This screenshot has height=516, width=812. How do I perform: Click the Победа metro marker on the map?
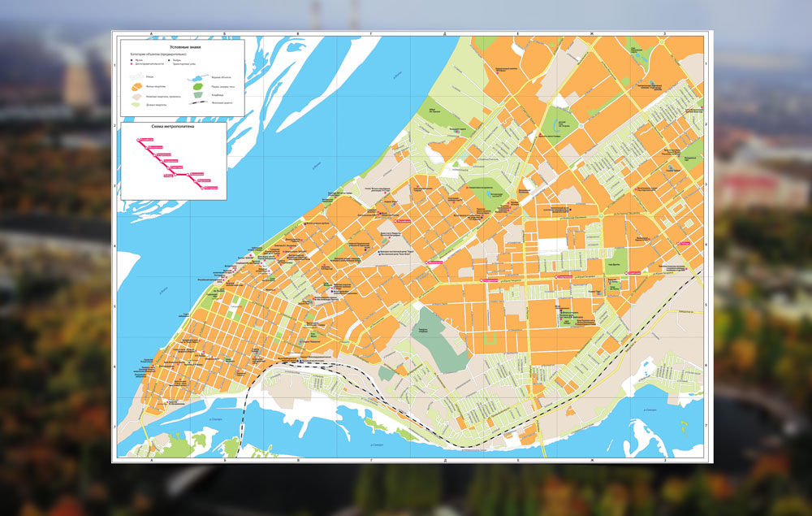[x=684, y=244]
